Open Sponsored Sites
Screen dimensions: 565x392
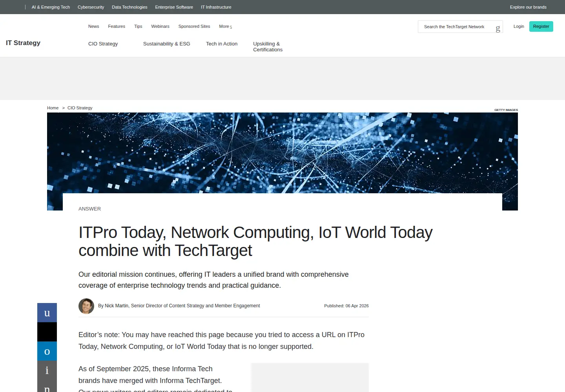194,27
